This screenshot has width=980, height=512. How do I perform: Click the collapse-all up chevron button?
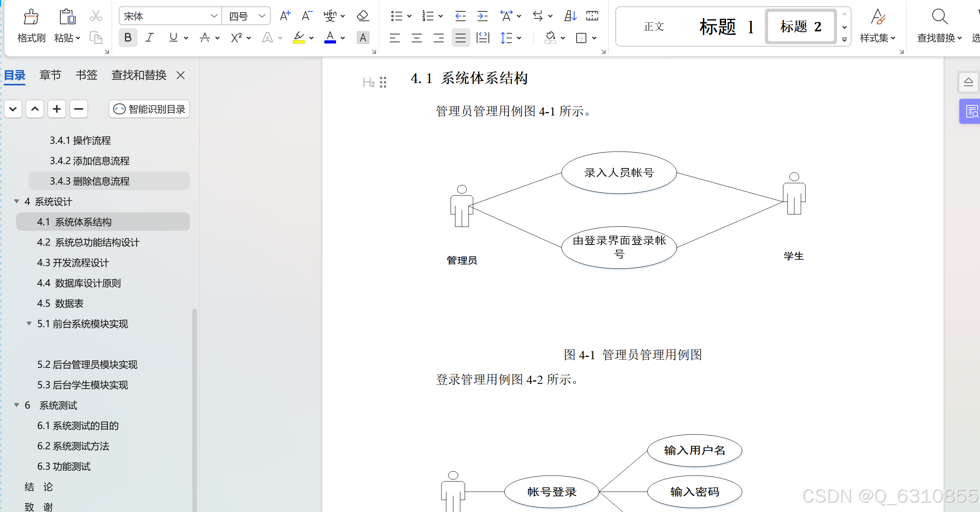click(35, 109)
